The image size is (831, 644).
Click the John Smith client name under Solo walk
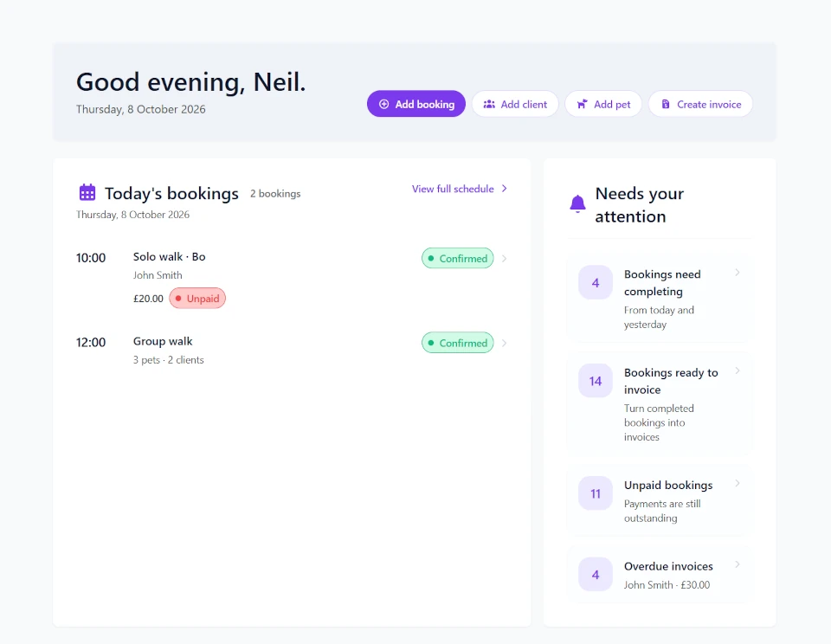[x=158, y=275]
